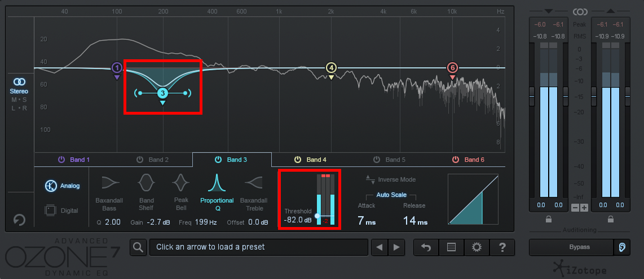Screen dimensions: 644x279
Task: Enable Band 5 power button
Action: pyautogui.click(x=377, y=160)
